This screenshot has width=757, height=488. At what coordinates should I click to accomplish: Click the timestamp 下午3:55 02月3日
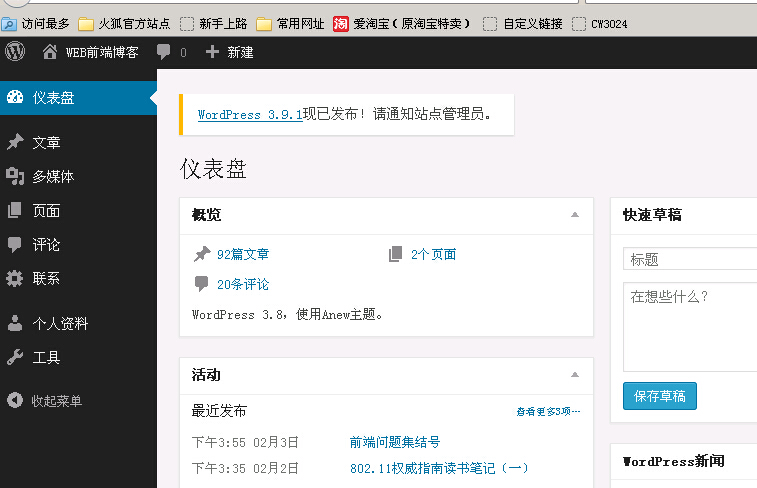(245, 442)
